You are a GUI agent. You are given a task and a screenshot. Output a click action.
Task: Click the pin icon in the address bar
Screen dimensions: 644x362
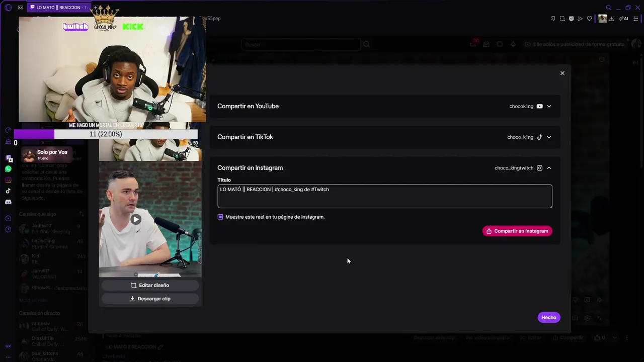pos(553,19)
